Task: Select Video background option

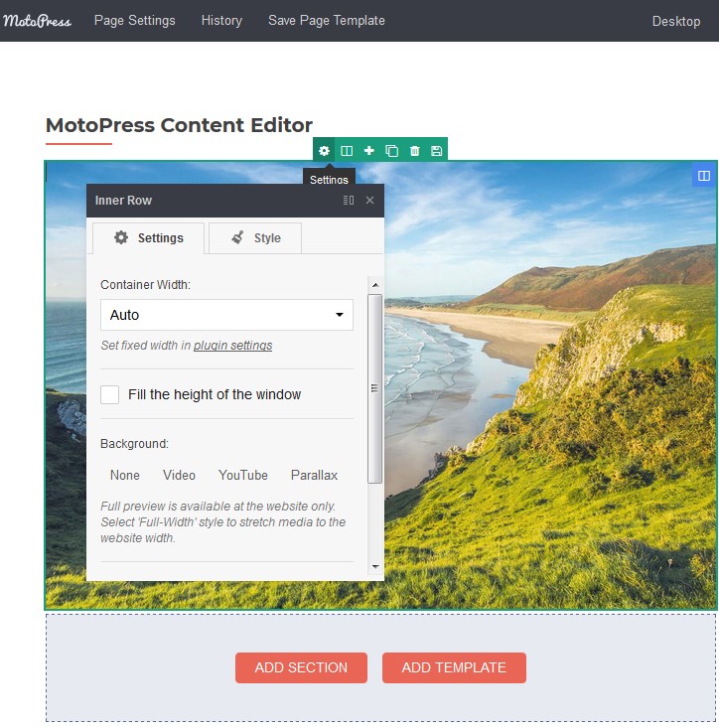Action: pyautogui.click(x=179, y=475)
